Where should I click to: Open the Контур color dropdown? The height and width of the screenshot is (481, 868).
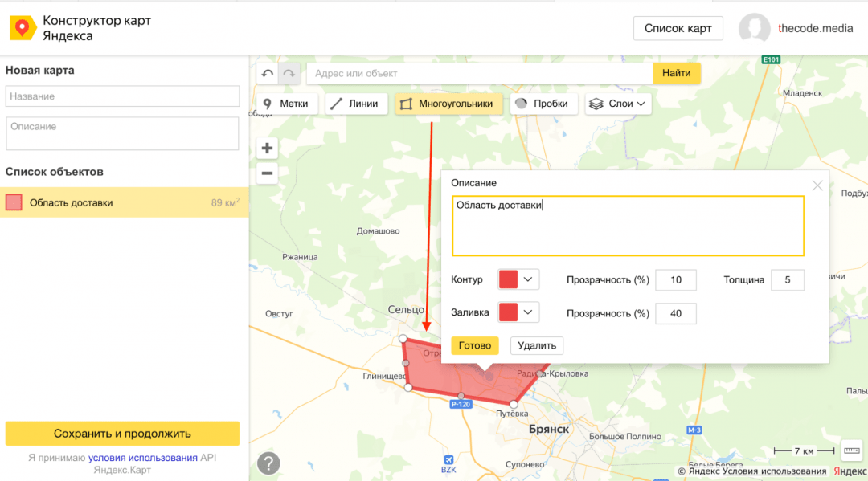518,279
